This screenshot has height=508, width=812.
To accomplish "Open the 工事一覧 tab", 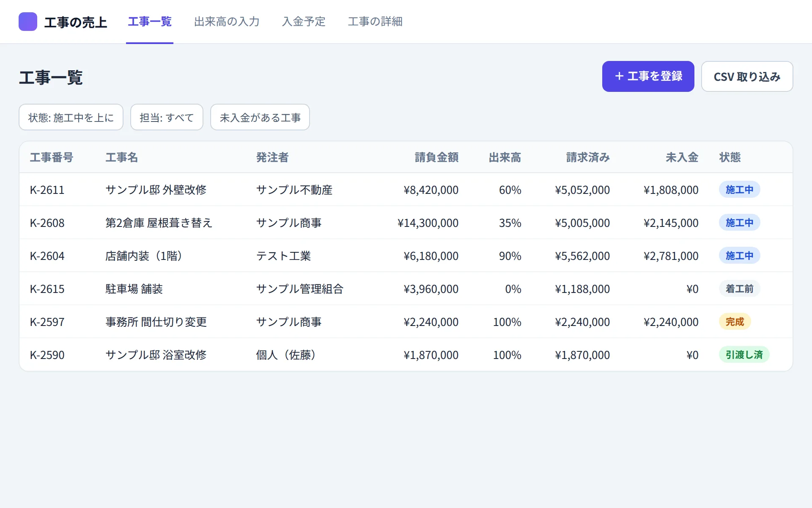I will pyautogui.click(x=150, y=22).
